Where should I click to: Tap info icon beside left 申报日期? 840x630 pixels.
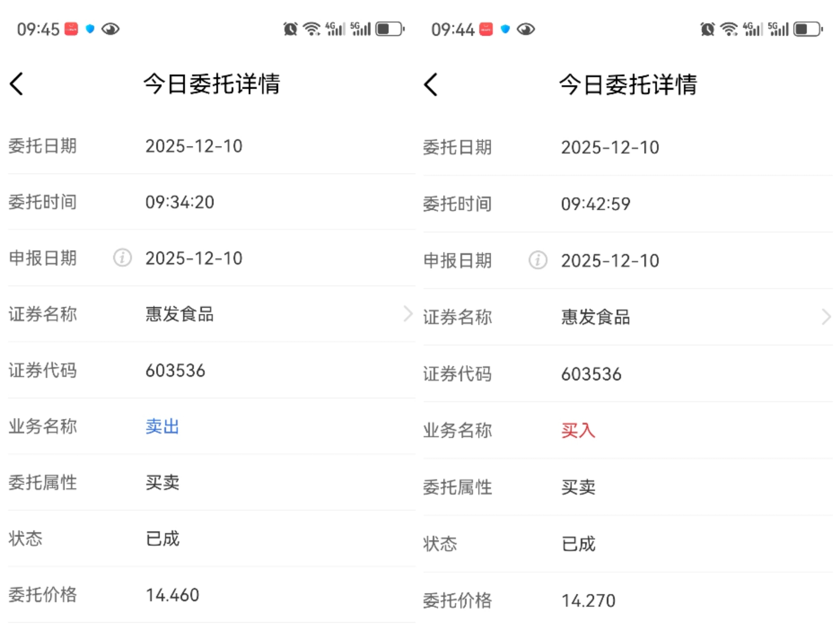(122, 258)
